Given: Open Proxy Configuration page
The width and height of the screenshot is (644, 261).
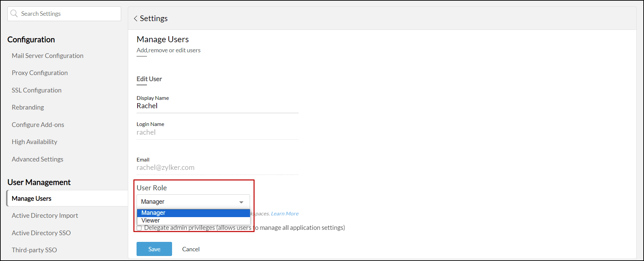Looking at the screenshot, I should (39, 73).
